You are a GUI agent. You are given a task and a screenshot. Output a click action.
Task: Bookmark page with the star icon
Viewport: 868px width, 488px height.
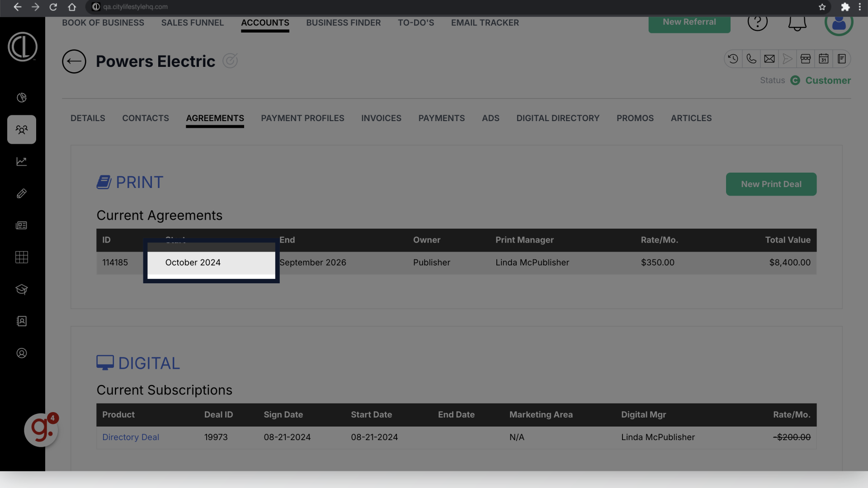point(822,7)
